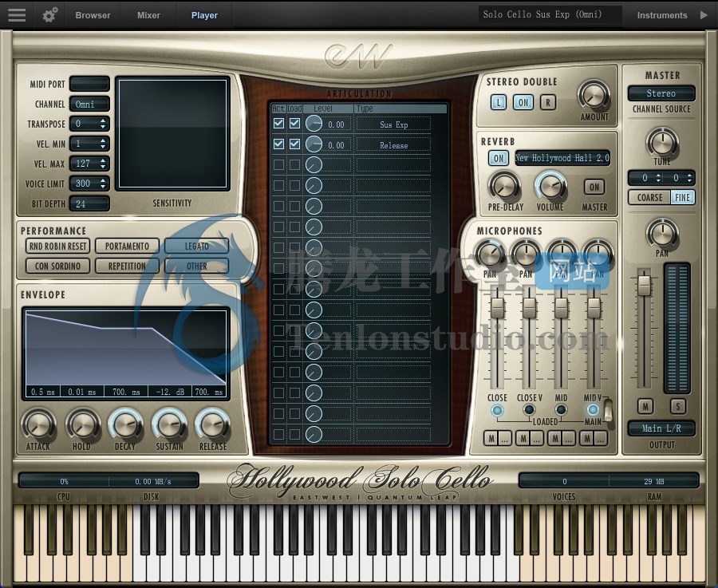Switch to the Browser tab

(93, 15)
